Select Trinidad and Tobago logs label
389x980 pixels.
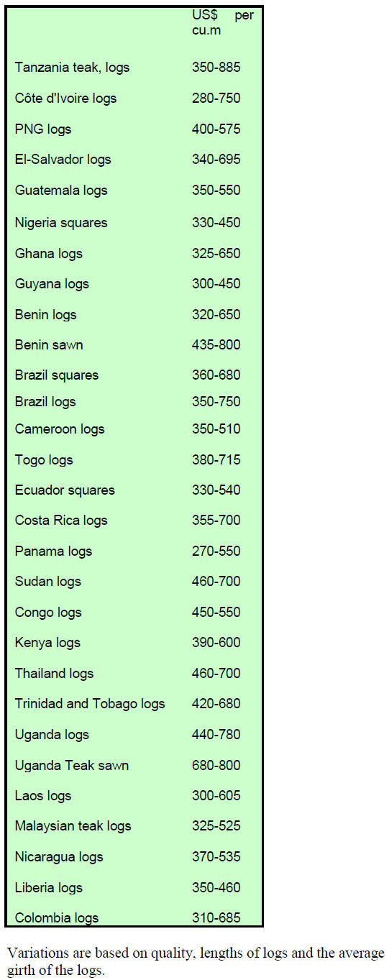(x=90, y=704)
